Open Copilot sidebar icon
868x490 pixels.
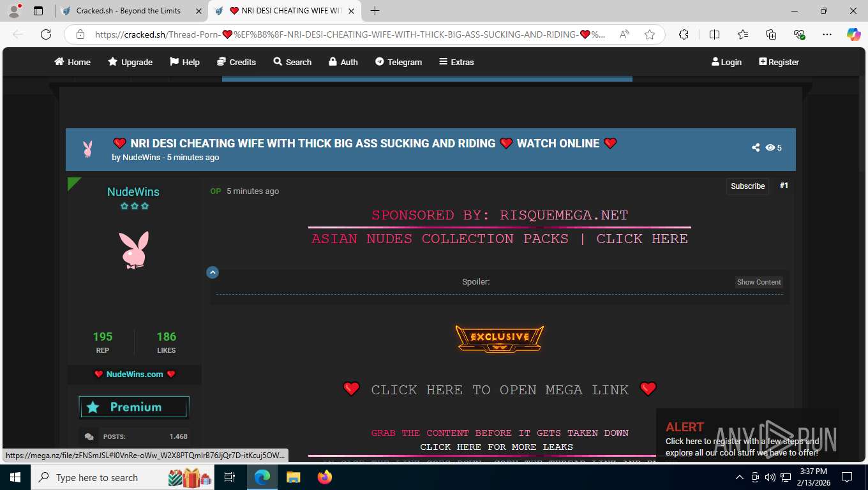(x=853, y=34)
